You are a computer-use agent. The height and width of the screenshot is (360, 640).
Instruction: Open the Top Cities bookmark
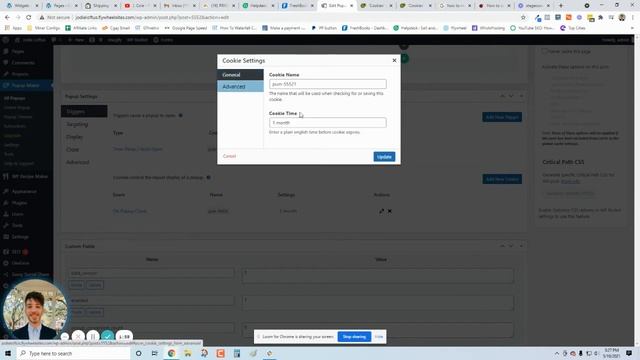(x=573, y=28)
